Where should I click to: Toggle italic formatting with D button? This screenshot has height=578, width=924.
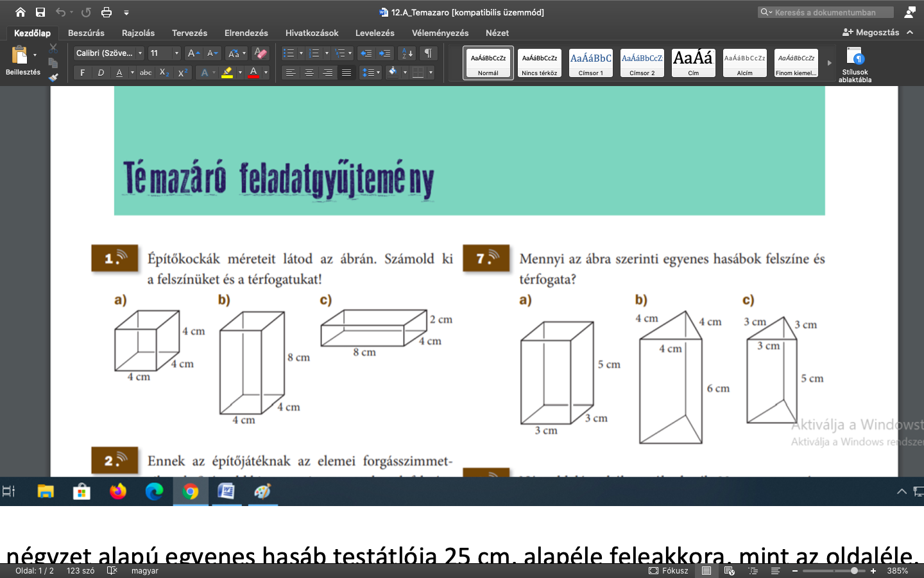[x=101, y=73]
